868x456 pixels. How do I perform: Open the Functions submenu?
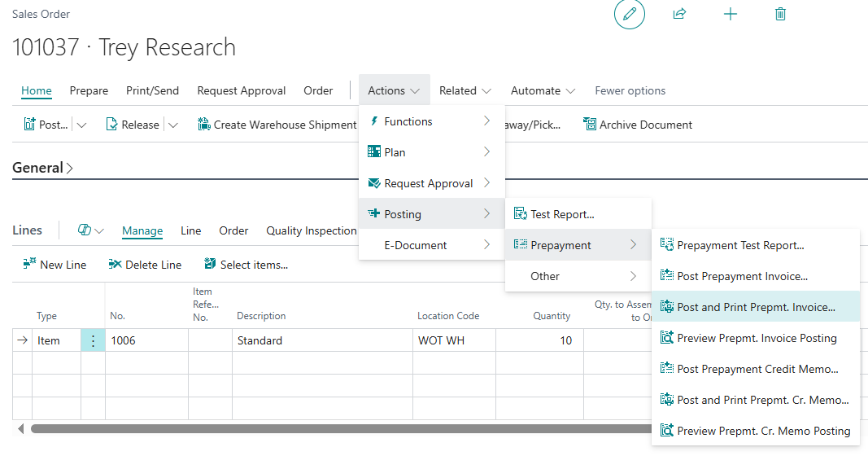[432, 121]
